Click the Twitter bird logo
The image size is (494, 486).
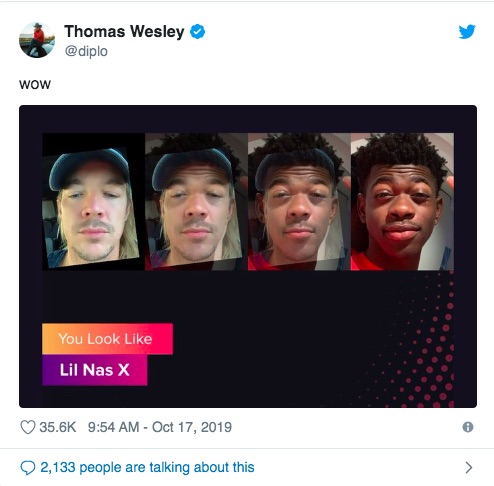(x=467, y=32)
